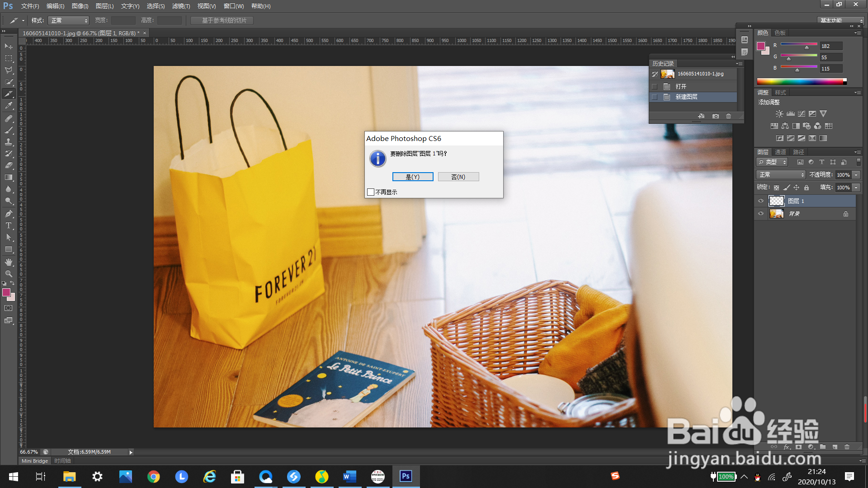This screenshot has width=868, height=488.
Task: Open the 滤镜(T) menu
Action: 181,6
